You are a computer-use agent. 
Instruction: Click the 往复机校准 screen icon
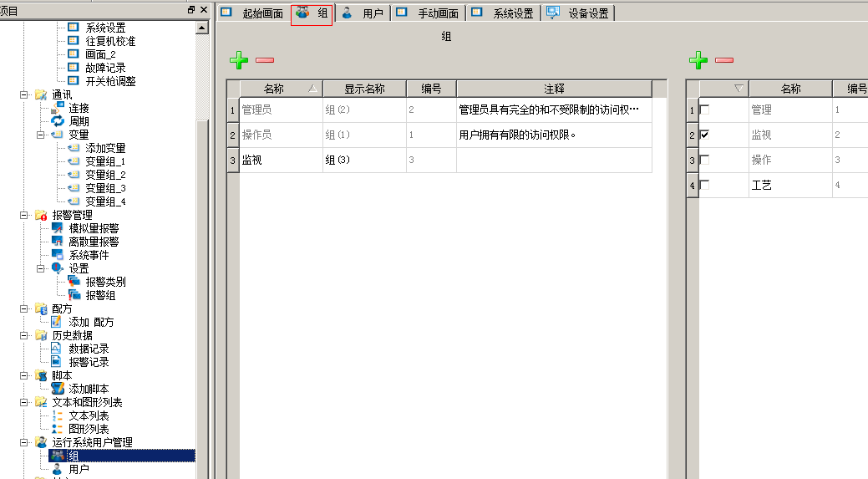click(73, 40)
